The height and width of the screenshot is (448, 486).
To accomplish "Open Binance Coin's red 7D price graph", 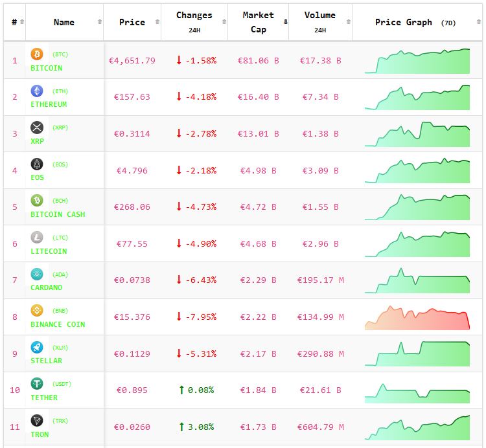I will [x=417, y=318].
